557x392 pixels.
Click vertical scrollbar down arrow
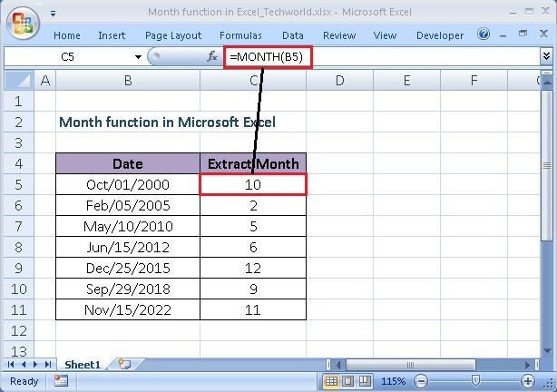547,351
